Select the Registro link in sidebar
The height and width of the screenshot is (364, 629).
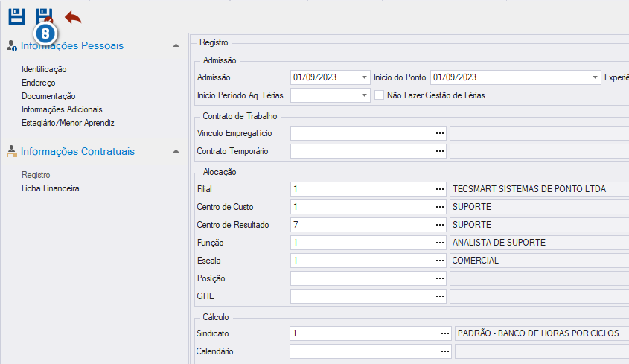click(36, 175)
